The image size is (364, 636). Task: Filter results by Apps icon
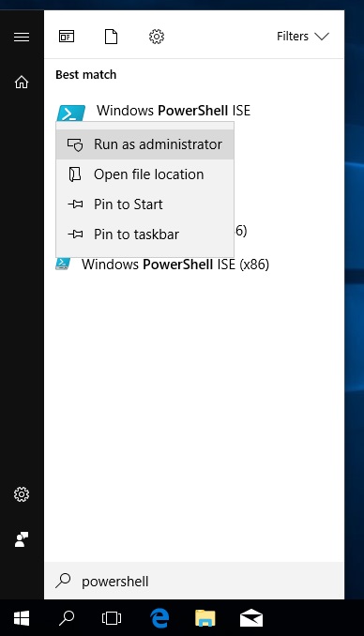click(67, 37)
